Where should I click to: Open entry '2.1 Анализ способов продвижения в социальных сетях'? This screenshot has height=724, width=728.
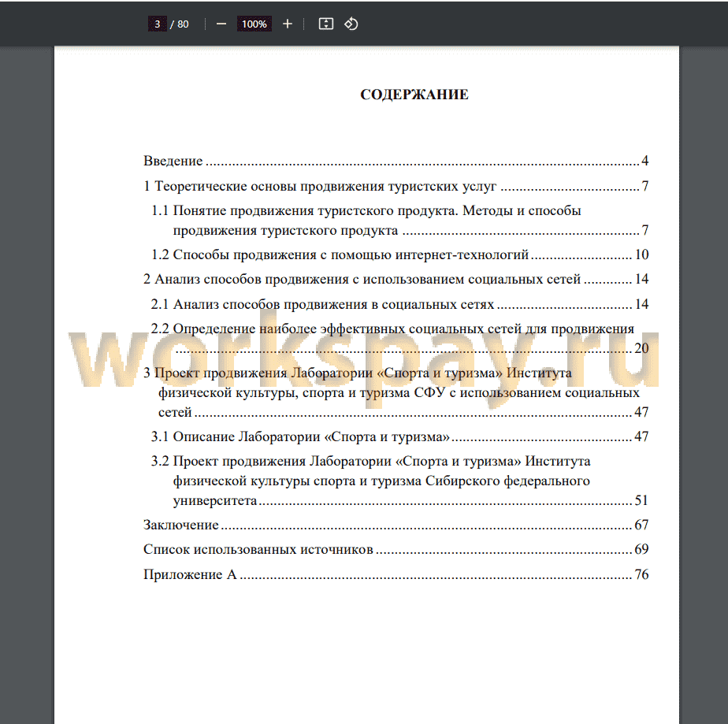click(399, 304)
